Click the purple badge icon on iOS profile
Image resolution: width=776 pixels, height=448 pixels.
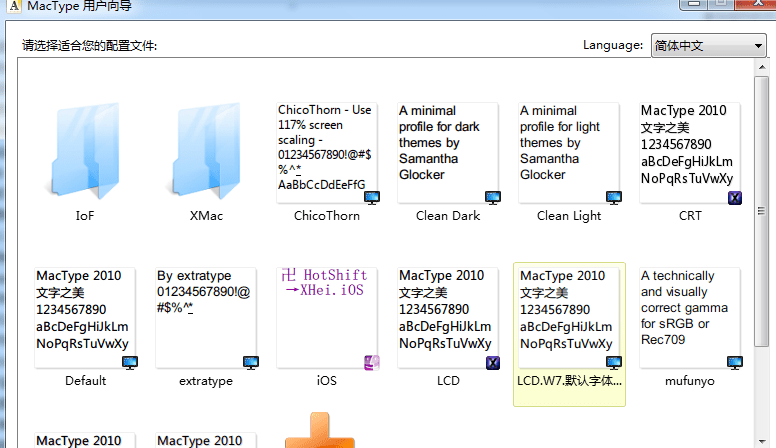point(372,363)
